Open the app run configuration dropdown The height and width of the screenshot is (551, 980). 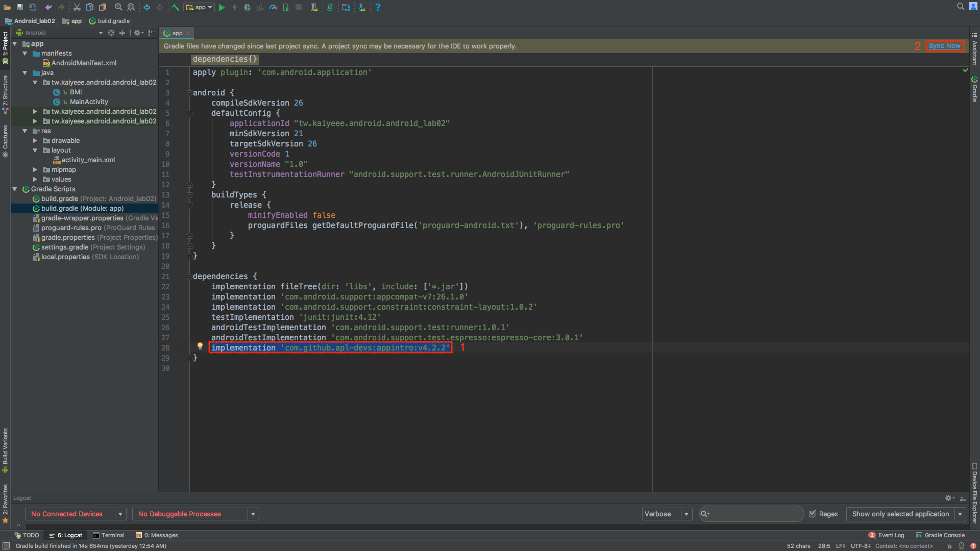pos(199,7)
